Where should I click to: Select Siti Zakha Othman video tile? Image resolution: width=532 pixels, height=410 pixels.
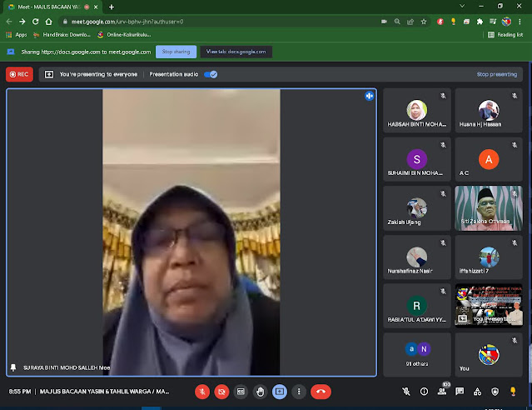[489, 208]
